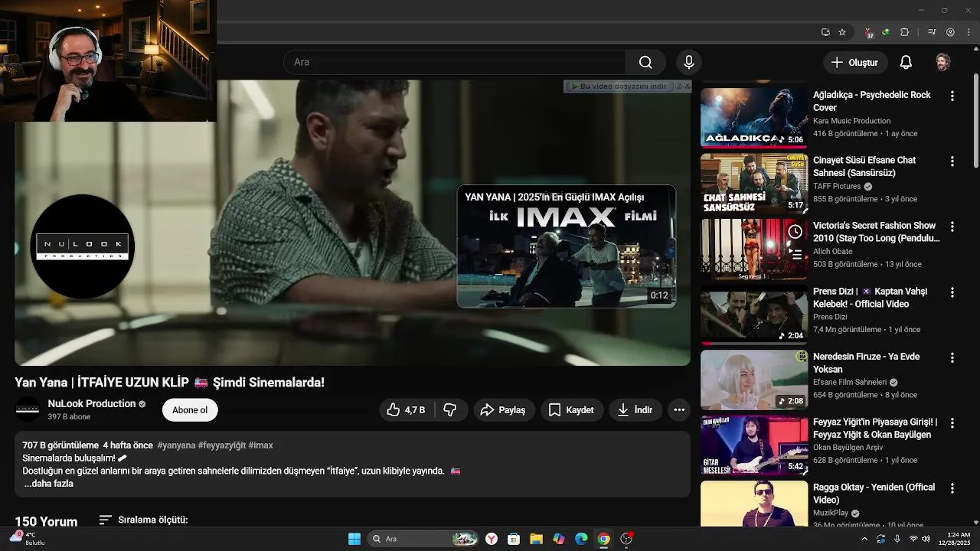The height and width of the screenshot is (551, 980).
Task: Close the 'Bu video dosyasını indir' bar
Action: [687, 86]
